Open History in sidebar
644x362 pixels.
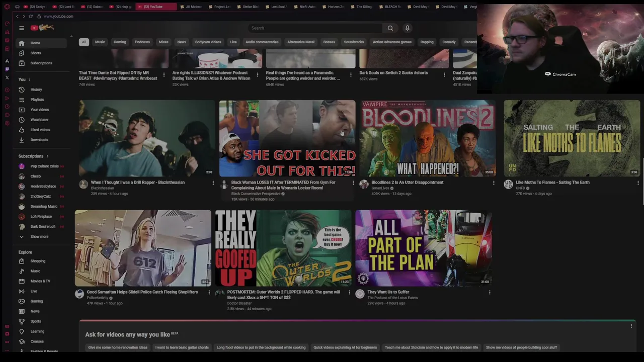[x=41, y=89]
